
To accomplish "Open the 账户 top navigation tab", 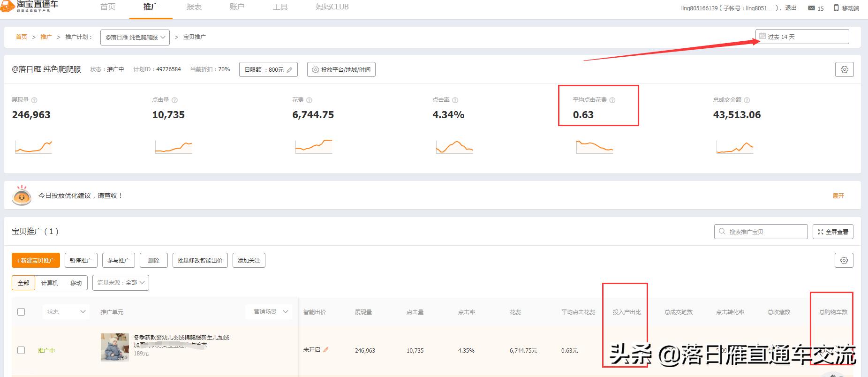I will tap(237, 7).
